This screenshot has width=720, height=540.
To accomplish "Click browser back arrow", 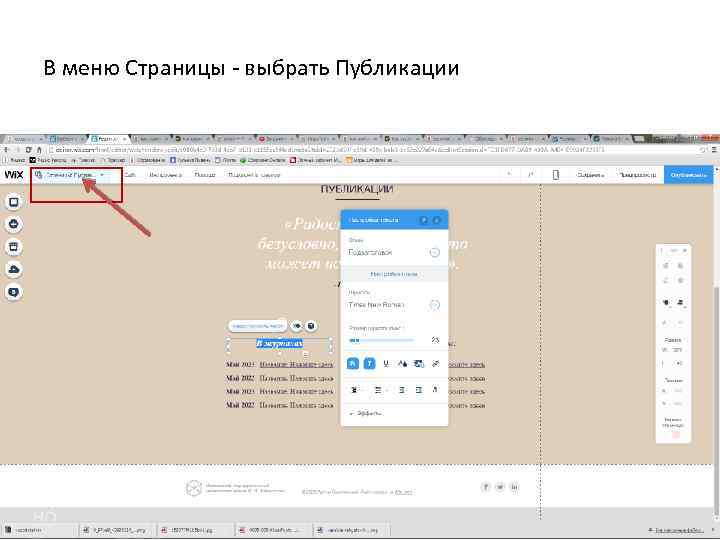I will (x=6, y=150).
